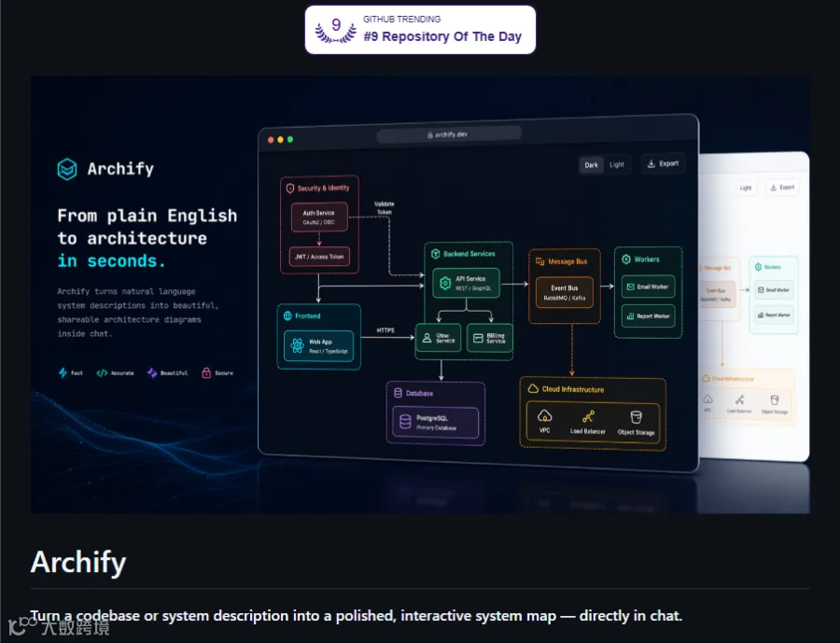Click the Report Worker chart icon in the dark window
The width and height of the screenshot is (840, 643).
631,316
